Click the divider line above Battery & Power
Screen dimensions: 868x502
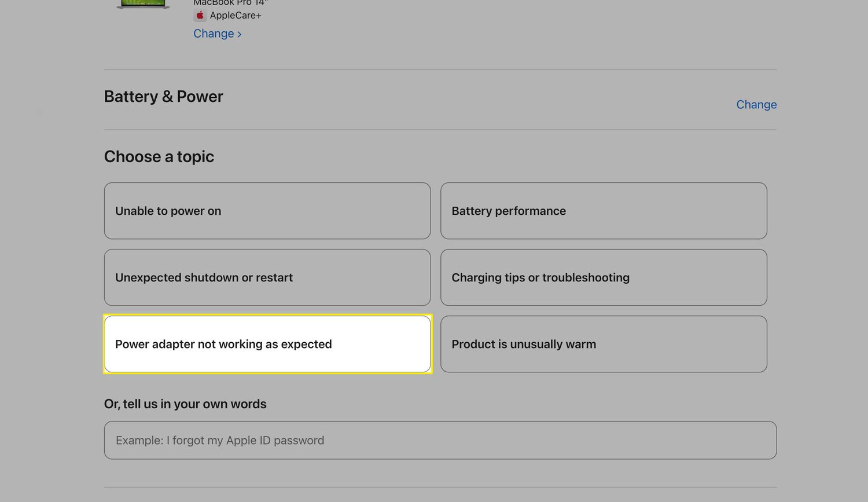[x=440, y=70]
